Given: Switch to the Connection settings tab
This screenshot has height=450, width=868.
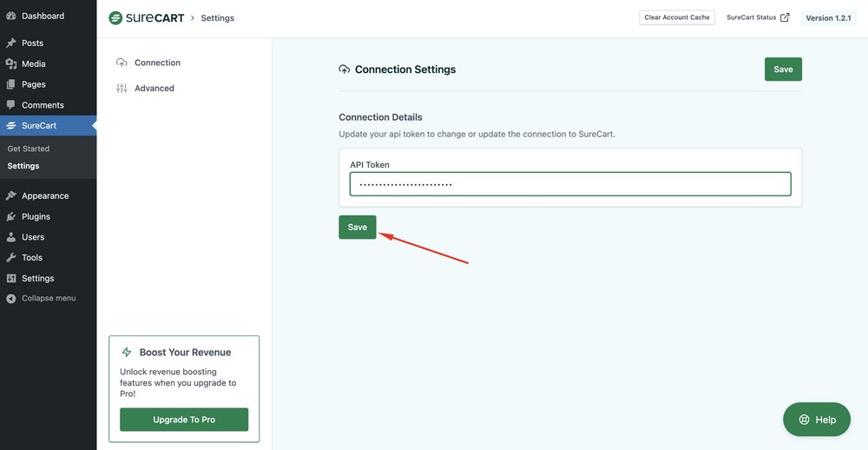Looking at the screenshot, I should (148, 63).
